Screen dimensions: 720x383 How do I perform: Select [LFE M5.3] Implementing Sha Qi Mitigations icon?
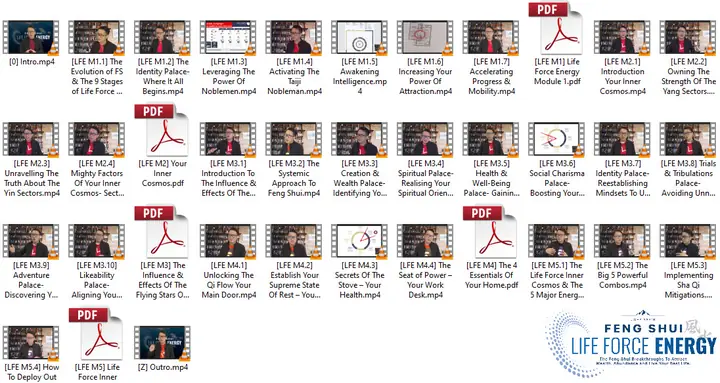click(688, 242)
